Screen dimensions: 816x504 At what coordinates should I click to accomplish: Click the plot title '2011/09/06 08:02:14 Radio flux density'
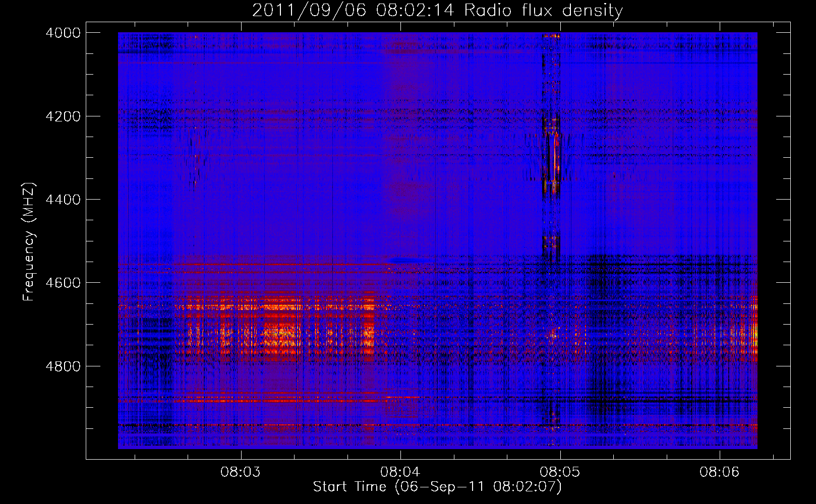click(x=437, y=10)
